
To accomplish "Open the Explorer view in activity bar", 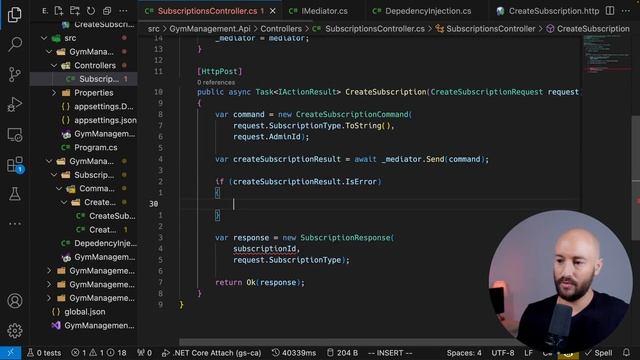I will point(15,15).
